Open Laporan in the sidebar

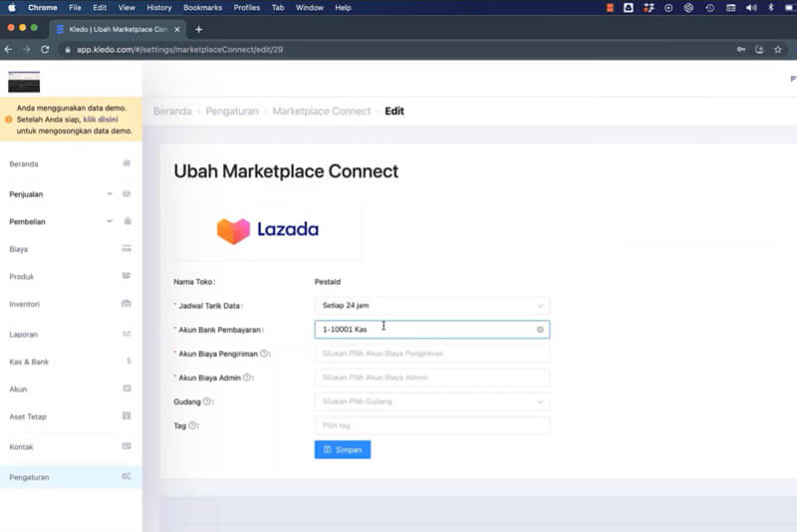[23, 335]
